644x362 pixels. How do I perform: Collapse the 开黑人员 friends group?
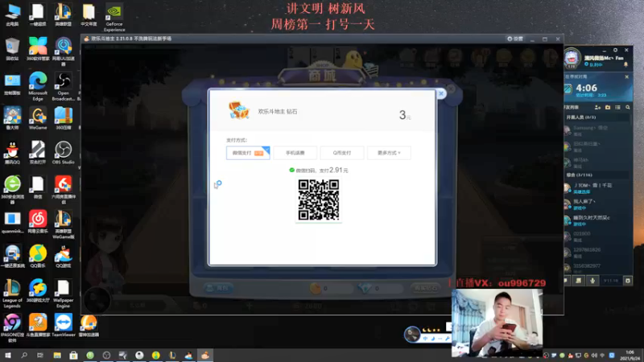(x=580, y=117)
